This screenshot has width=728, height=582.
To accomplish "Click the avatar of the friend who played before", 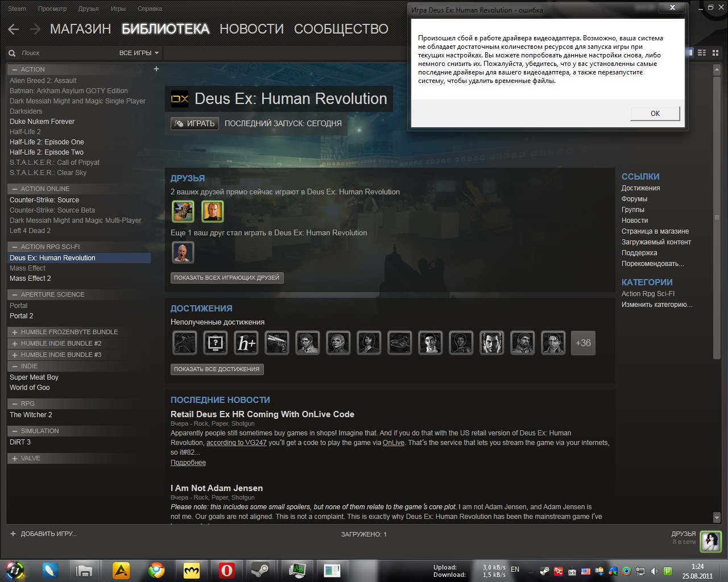I will click(183, 252).
